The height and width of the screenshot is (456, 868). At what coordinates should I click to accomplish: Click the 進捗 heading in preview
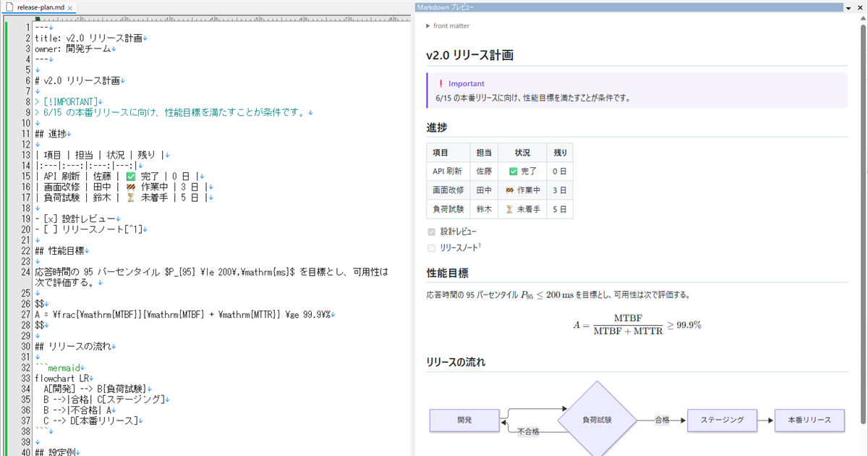tap(437, 127)
